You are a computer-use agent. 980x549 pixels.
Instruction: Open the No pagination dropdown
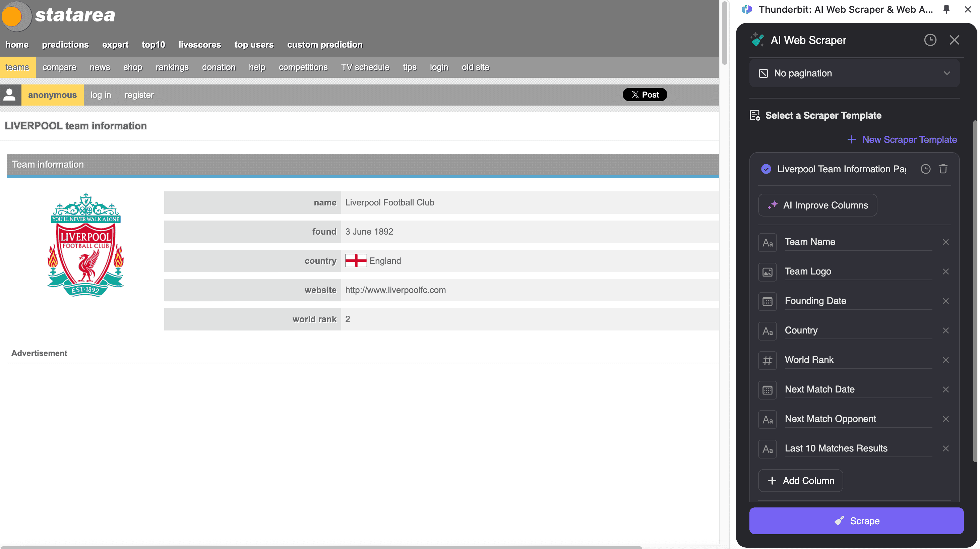click(854, 73)
